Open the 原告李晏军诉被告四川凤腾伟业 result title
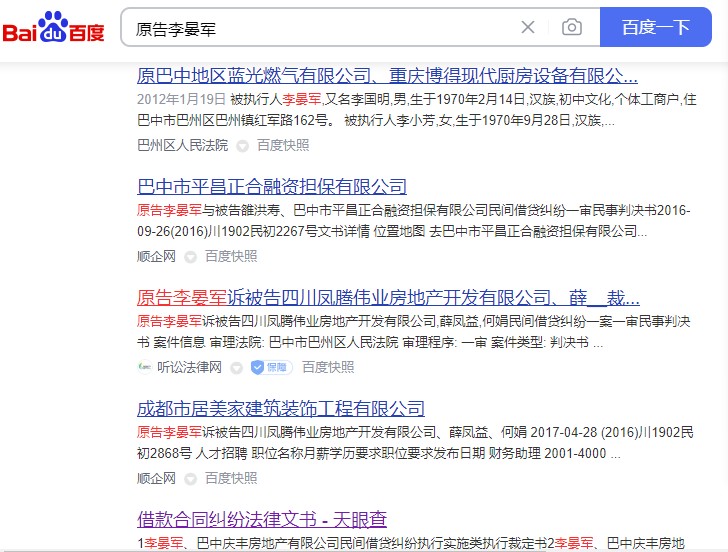728x552 pixels. [x=388, y=297]
